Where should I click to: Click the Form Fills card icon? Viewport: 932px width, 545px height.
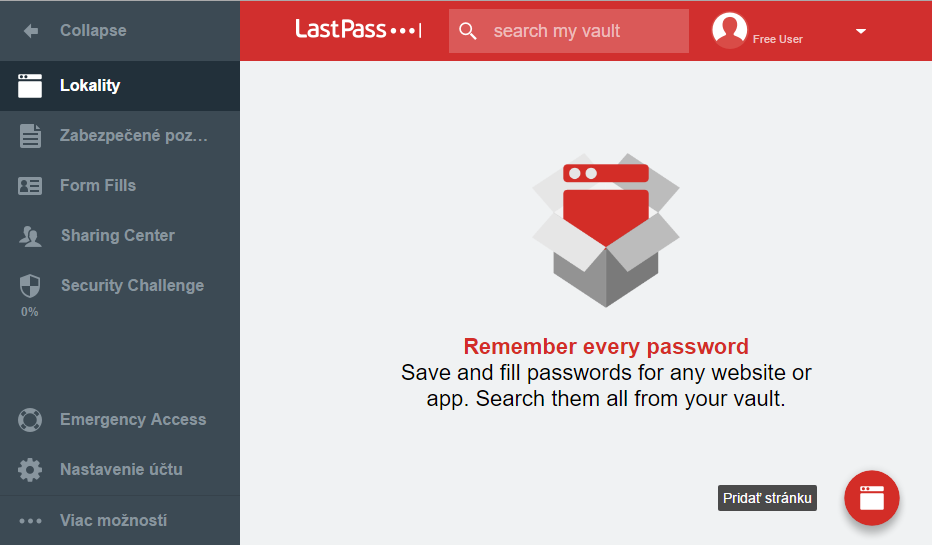point(30,186)
